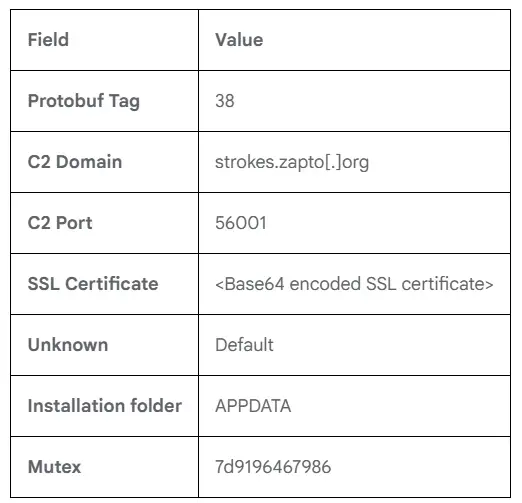Click the strokes.zapto[.]org domain text

click(292, 162)
